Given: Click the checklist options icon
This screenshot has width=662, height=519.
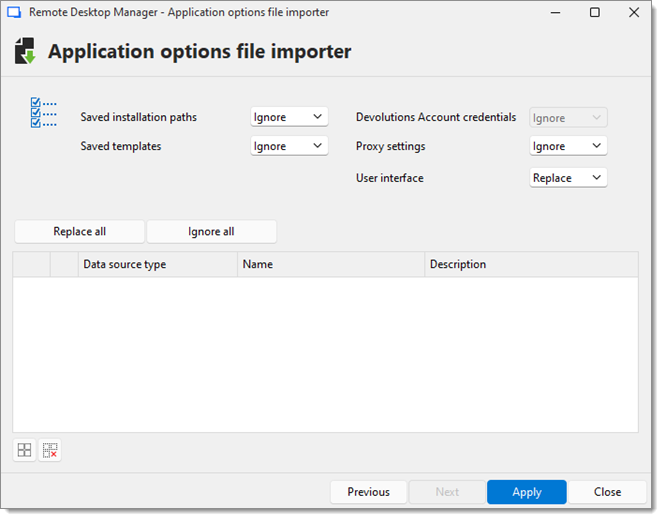Looking at the screenshot, I should 43,112.
